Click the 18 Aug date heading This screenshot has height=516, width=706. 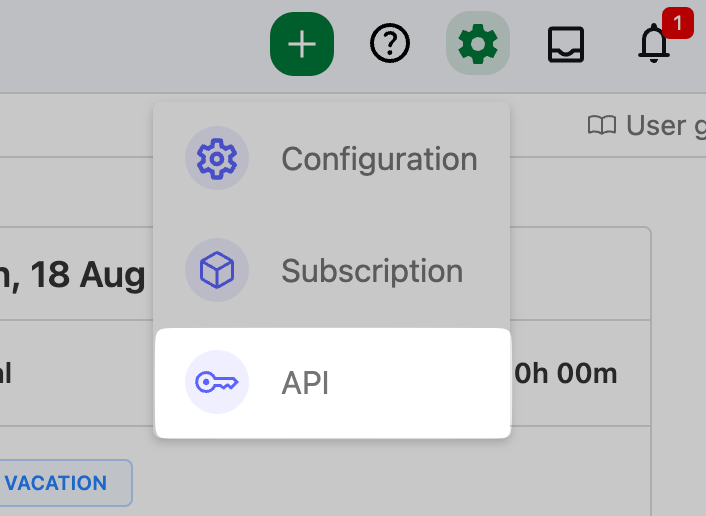(85, 274)
